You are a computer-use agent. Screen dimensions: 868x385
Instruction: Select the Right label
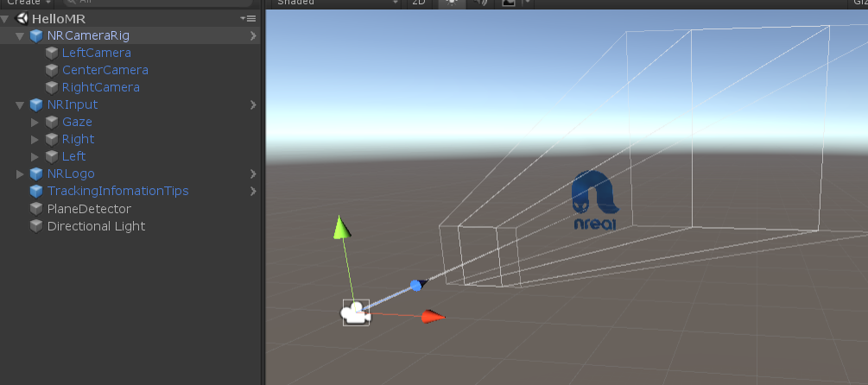point(78,139)
